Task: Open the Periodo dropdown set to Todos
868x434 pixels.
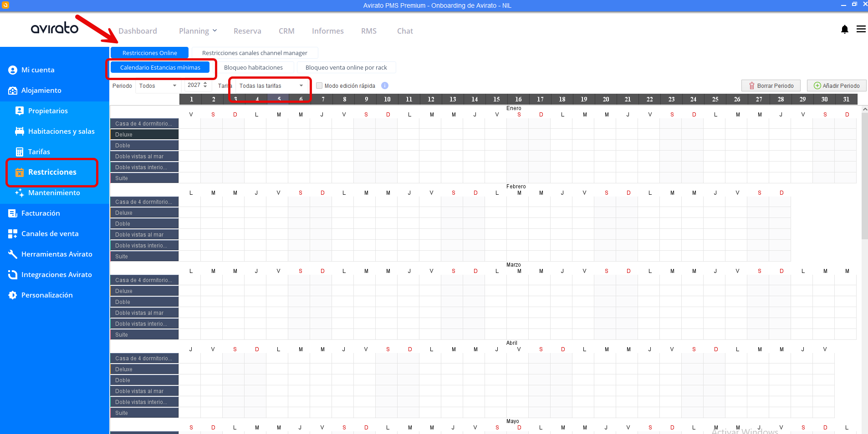Action: 158,86
